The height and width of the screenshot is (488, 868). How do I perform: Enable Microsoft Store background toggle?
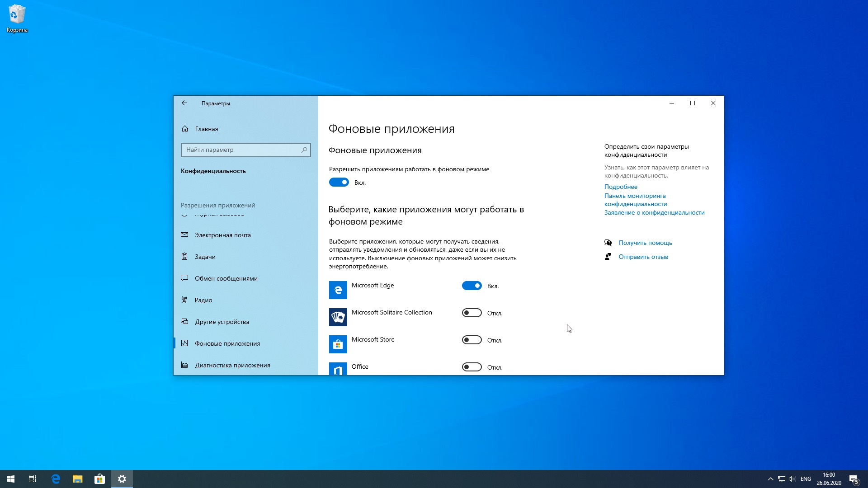click(472, 340)
